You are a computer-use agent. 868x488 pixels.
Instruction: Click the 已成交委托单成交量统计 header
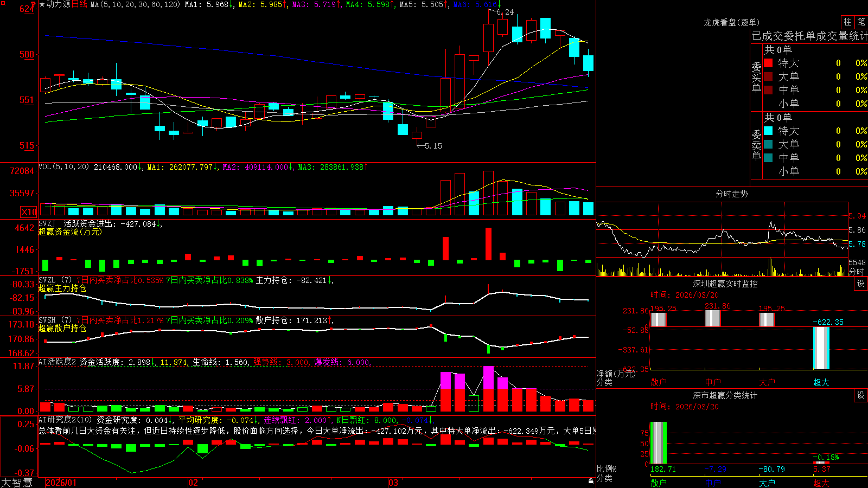(809, 36)
